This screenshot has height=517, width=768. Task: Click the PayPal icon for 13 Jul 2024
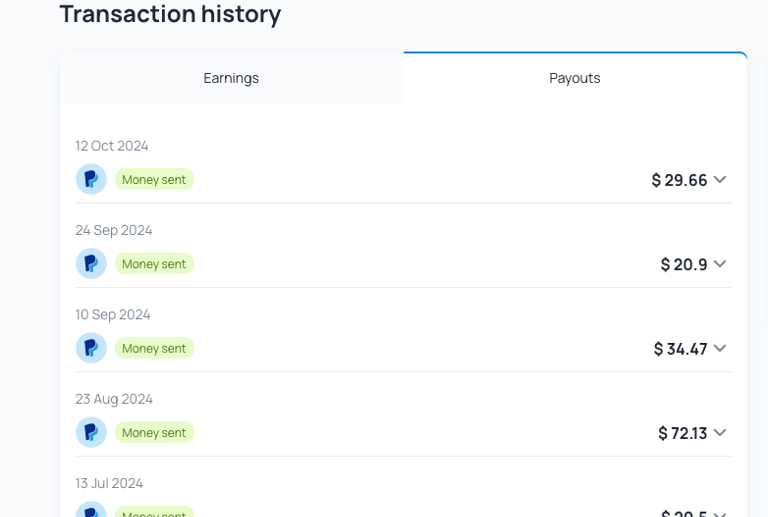[91, 509]
